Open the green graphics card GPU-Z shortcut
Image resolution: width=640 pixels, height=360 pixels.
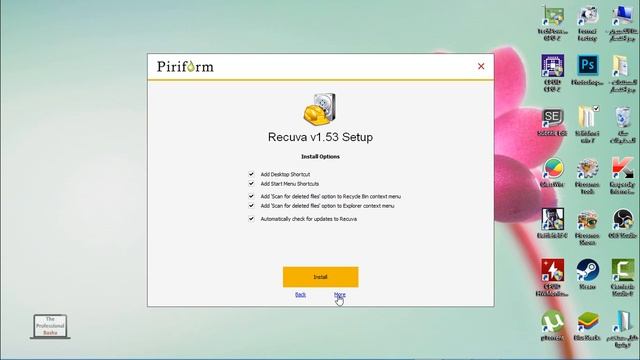(552, 23)
